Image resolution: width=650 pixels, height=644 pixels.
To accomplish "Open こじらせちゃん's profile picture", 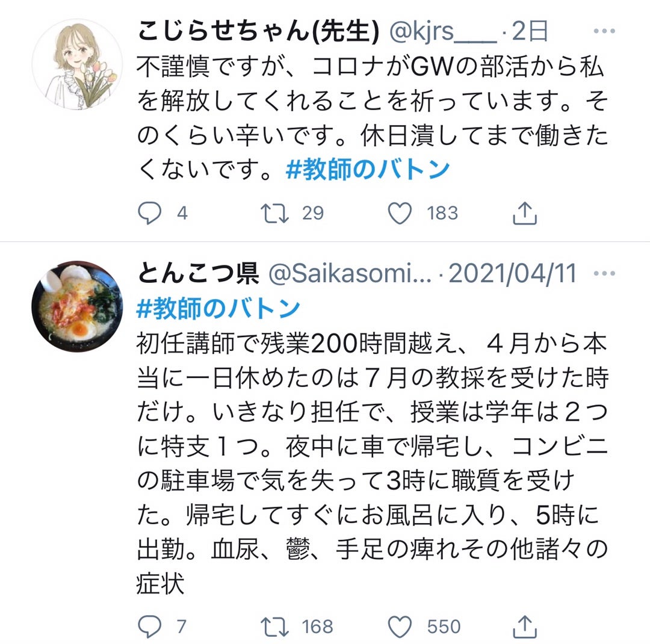I will click(77, 64).
